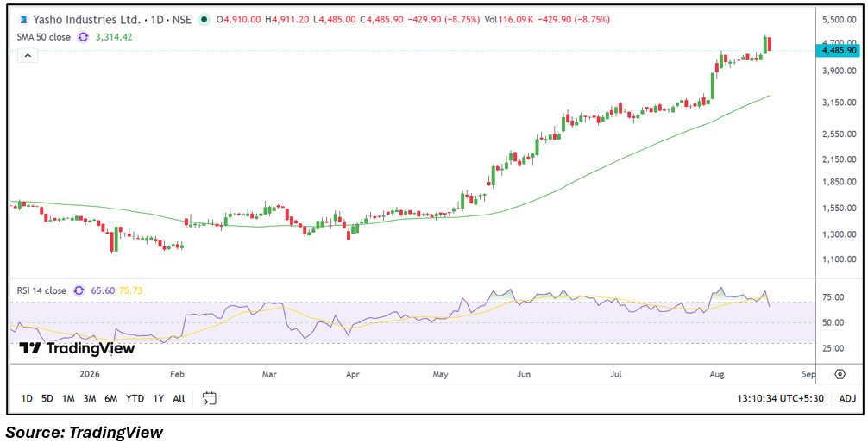Select the 6M time range
The height and width of the screenshot is (443, 868).
tap(110, 398)
